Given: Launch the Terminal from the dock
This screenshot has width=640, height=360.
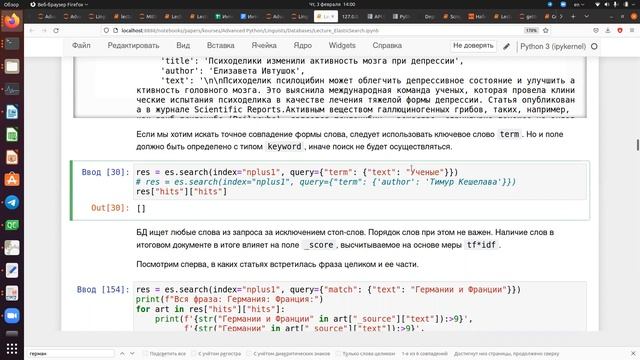Looking at the screenshot, I should pyautogui.click(x=12, y=43).
